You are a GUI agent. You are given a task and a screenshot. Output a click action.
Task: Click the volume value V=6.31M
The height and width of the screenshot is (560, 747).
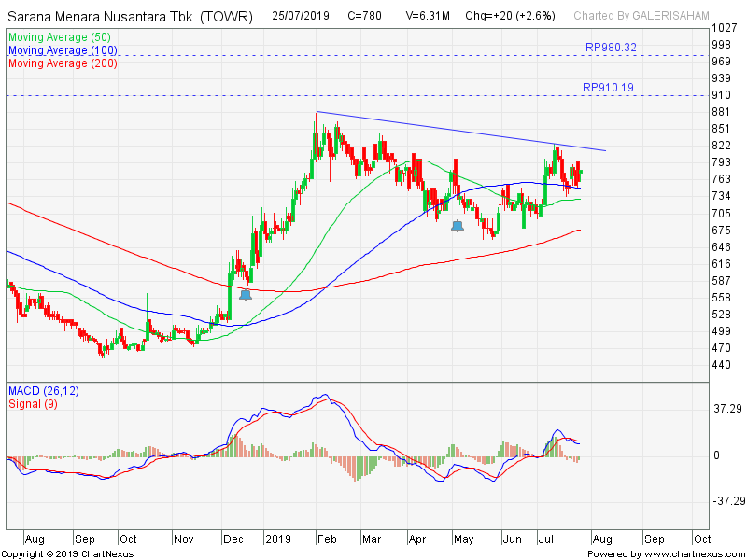coord(428,16)
